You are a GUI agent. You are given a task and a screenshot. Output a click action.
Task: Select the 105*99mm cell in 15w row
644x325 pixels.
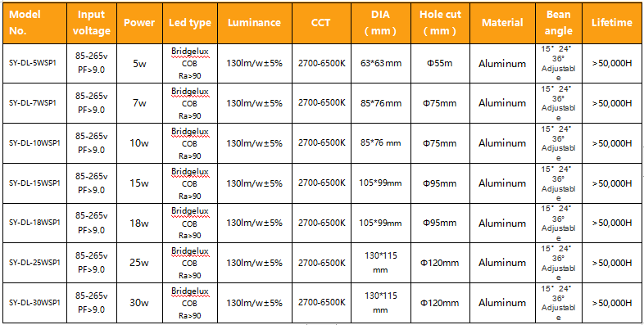[x=381, y=183]
